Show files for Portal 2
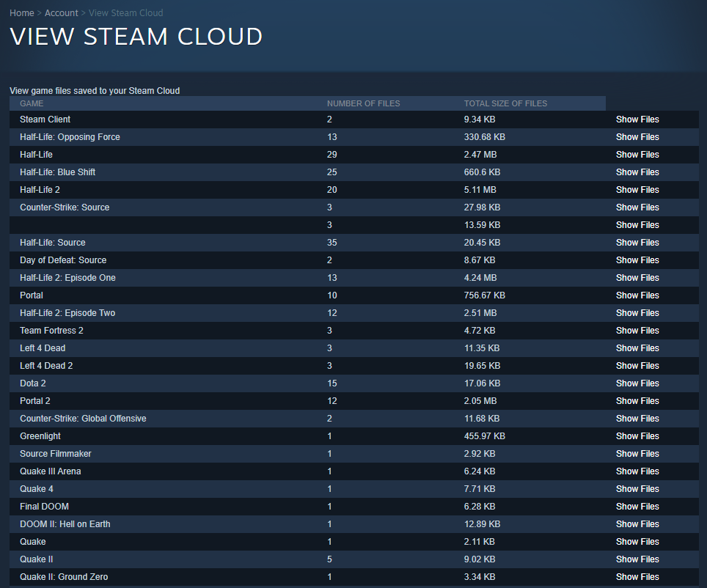The height and width of the screenshot is (588, 707). coord(637,400)
